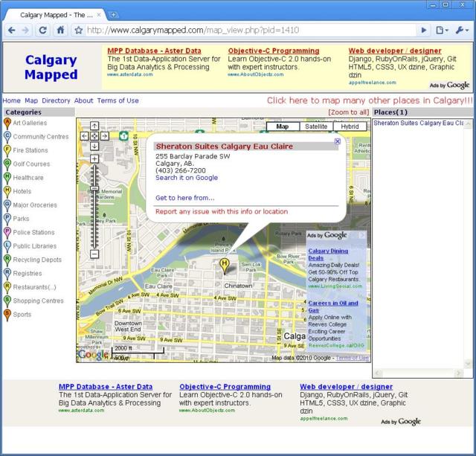Toggle the Golf Courses category marker
This screenshot has width=476, height=456.
pos(7,164)
